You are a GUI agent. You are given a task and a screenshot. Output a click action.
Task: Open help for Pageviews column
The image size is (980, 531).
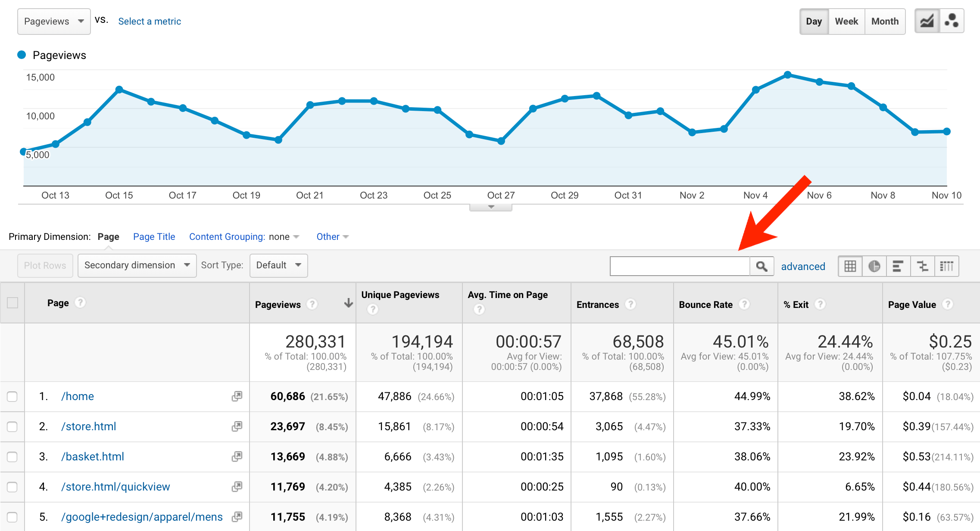312,304
